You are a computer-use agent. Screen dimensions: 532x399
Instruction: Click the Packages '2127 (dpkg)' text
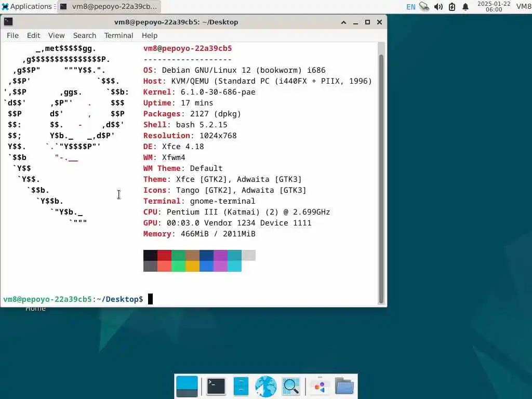tap(216, 114)
